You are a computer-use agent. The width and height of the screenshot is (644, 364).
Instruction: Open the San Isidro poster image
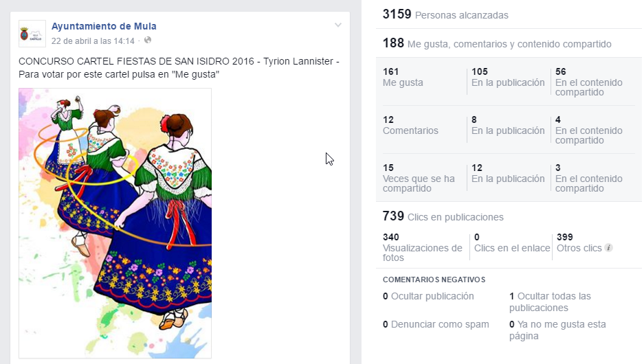tap(115, 223)
